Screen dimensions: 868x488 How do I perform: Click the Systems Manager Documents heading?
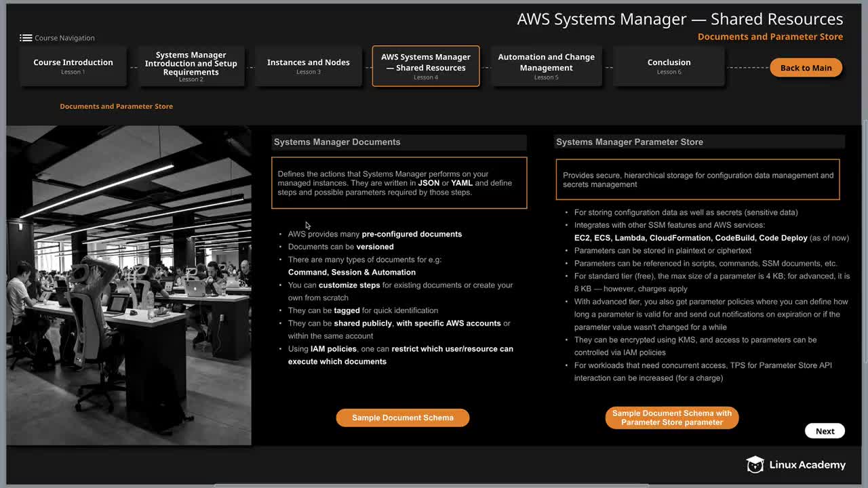(x=337, y=142)
